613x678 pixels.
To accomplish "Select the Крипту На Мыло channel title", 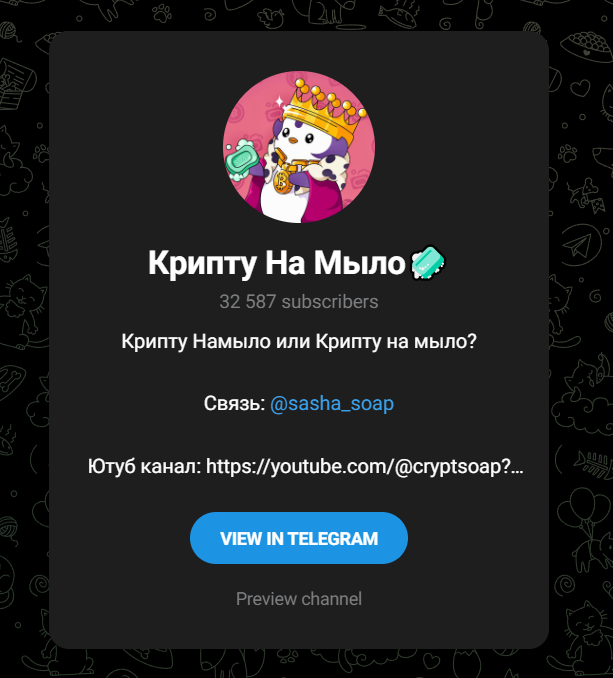I will point(277,263).
